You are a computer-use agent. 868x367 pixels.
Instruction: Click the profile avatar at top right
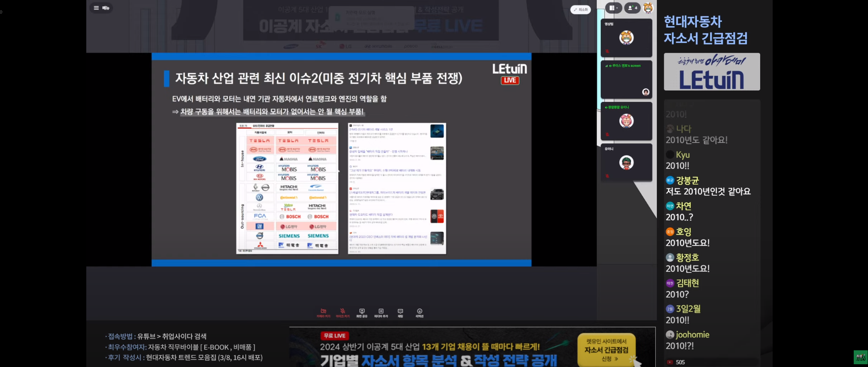[648, 8]
